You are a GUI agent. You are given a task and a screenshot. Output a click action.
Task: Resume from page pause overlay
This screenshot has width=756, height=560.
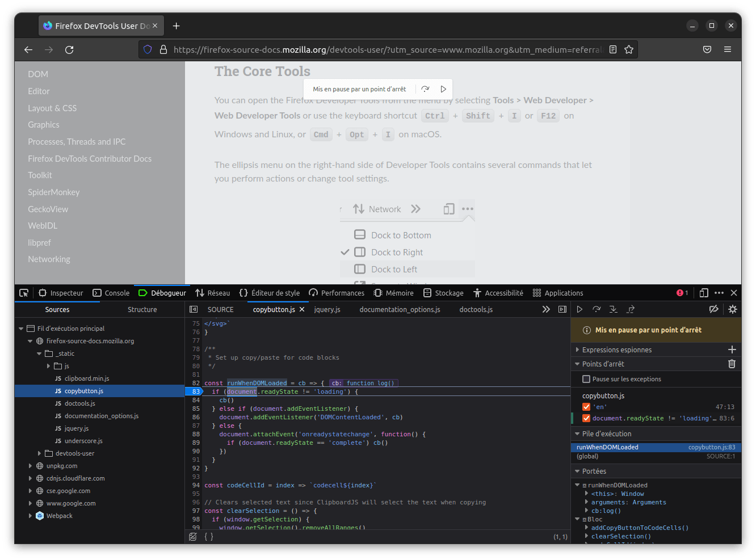click(443, 89)
